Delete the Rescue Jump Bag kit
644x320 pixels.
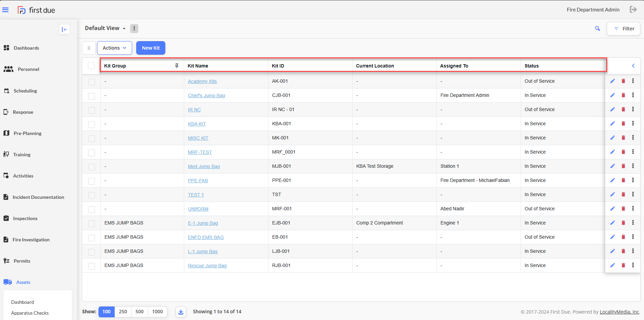(x=623, y=265)
